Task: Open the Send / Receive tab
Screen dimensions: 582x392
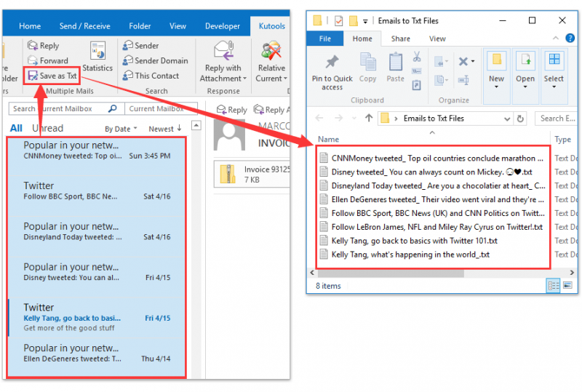Action: (x=84, y=26)
